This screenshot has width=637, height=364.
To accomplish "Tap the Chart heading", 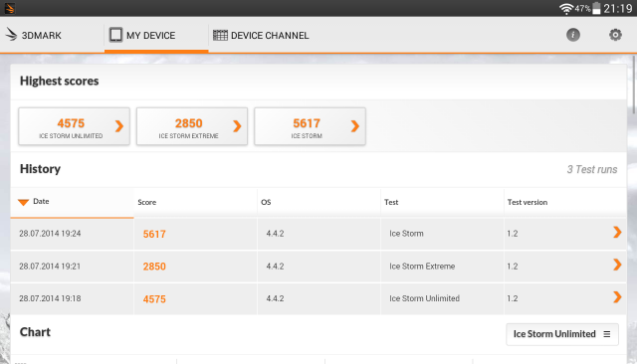I will [x=36, y=332].
